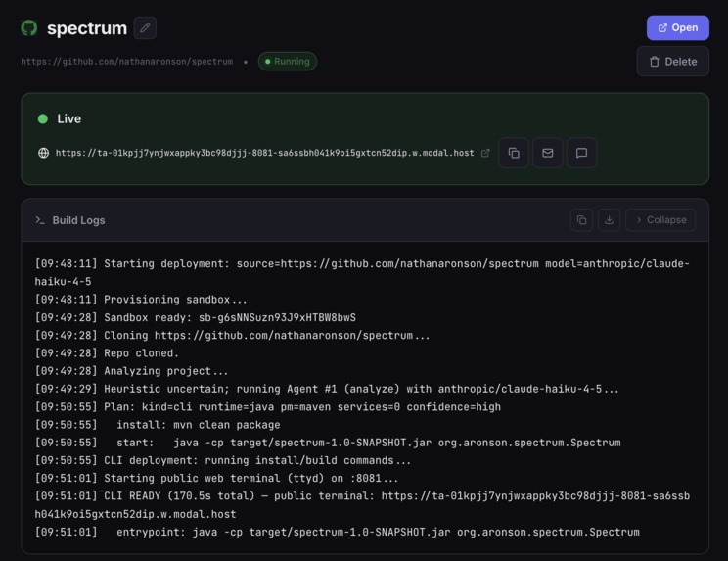Screen dimensions: 728x561
Task: Copy the build logs
Action: [581, 220]
